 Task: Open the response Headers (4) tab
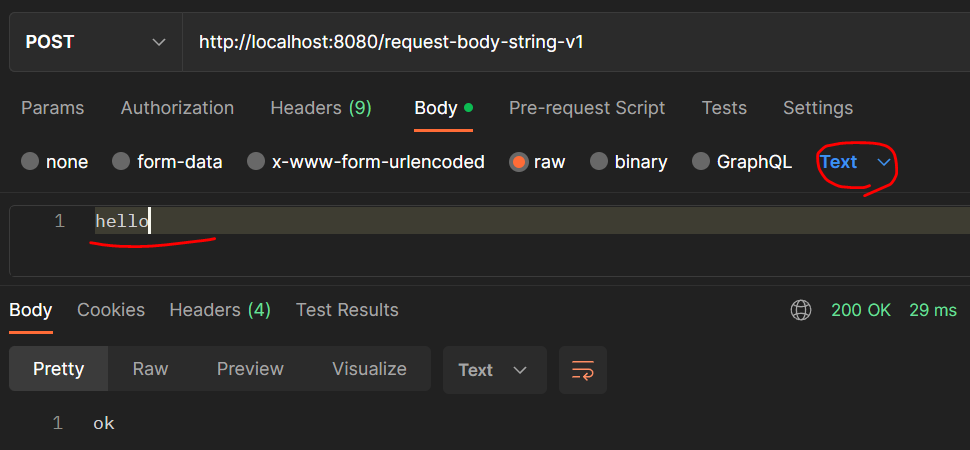(x=220, y=310)
